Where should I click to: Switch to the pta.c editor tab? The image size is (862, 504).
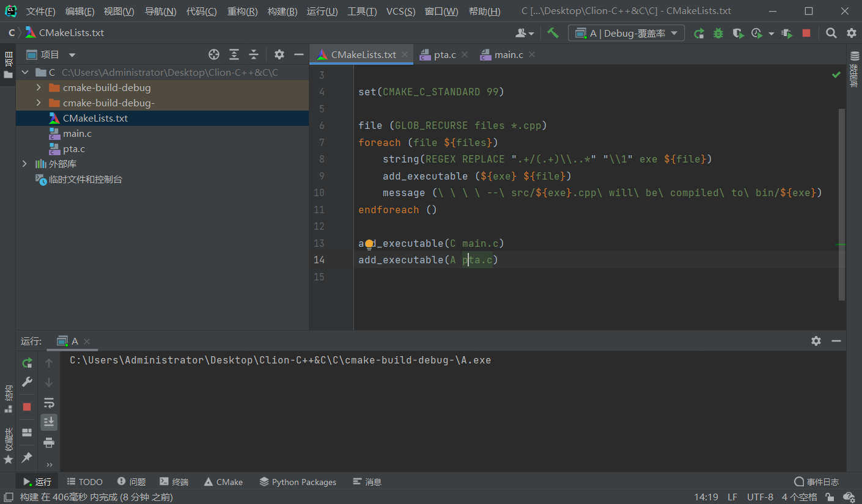[x=444, y=54]
